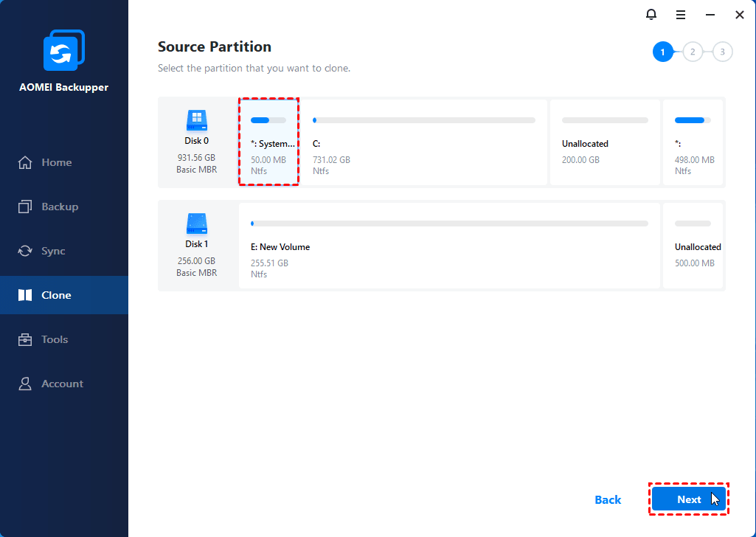
Task: Open the Clone section in sidebar
Action: pos(56,295)
